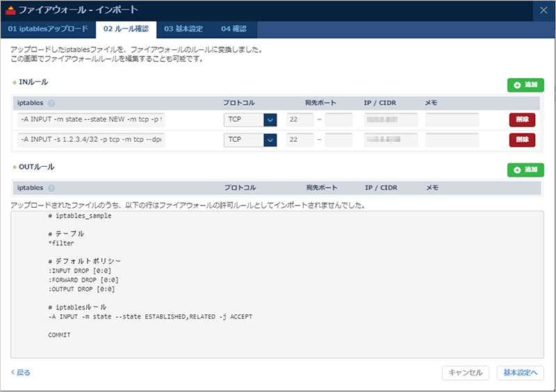Delete the 1.2.3.4/32 INPUT rule row
This screenshot has height=392, width=556.
pos(522,140)
